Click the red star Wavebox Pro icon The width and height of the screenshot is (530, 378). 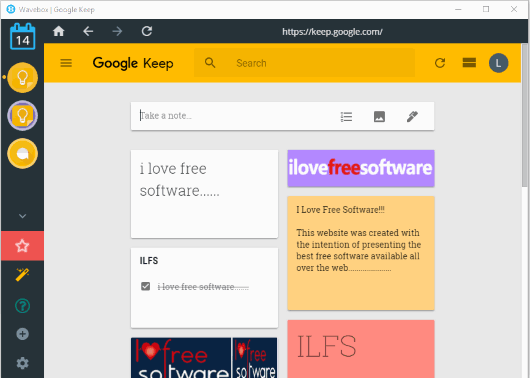pos(22,246)
